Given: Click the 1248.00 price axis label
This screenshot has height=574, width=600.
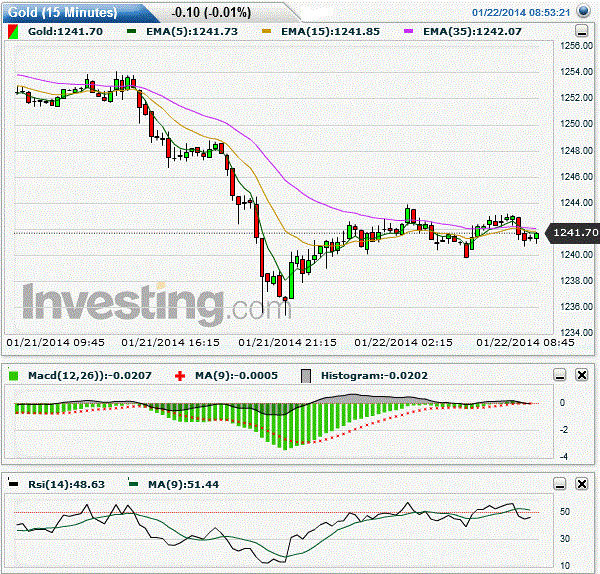Looking at the screenshot, I should coord(576,150).
